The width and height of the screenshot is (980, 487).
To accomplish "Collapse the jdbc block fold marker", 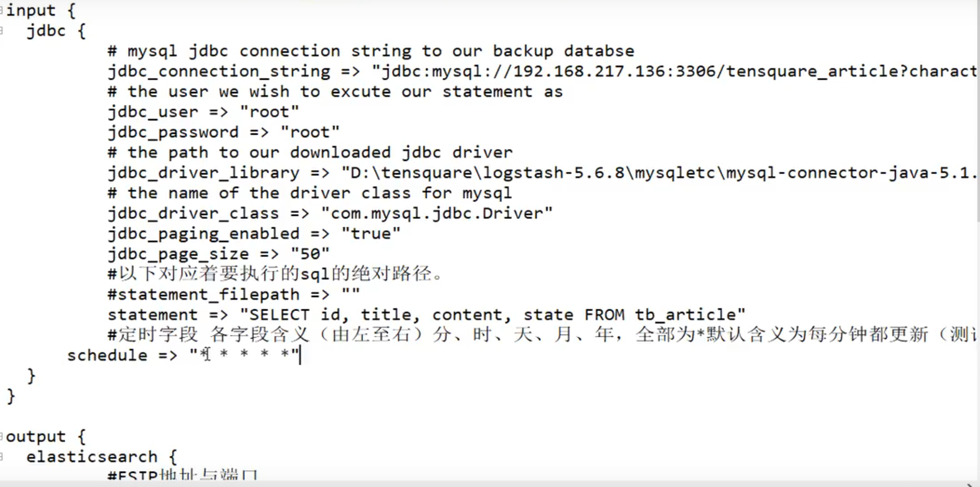I will click(2, 31).
